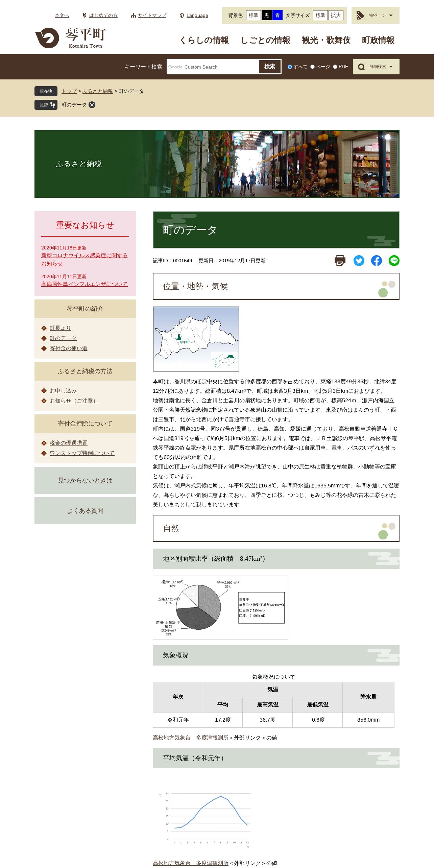Click the Kagawa location map image
The image size is (434, 868).
click(196, 339)
